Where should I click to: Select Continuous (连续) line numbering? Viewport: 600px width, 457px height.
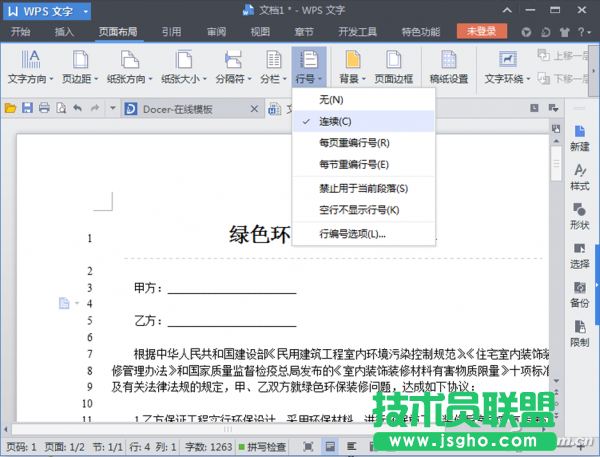click(x=364, y=121)
